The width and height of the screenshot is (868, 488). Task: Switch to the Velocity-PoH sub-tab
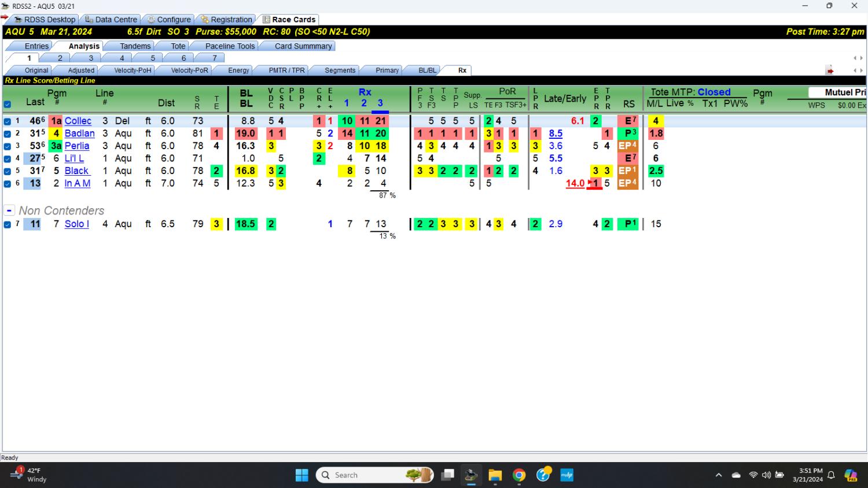(133, 71)
